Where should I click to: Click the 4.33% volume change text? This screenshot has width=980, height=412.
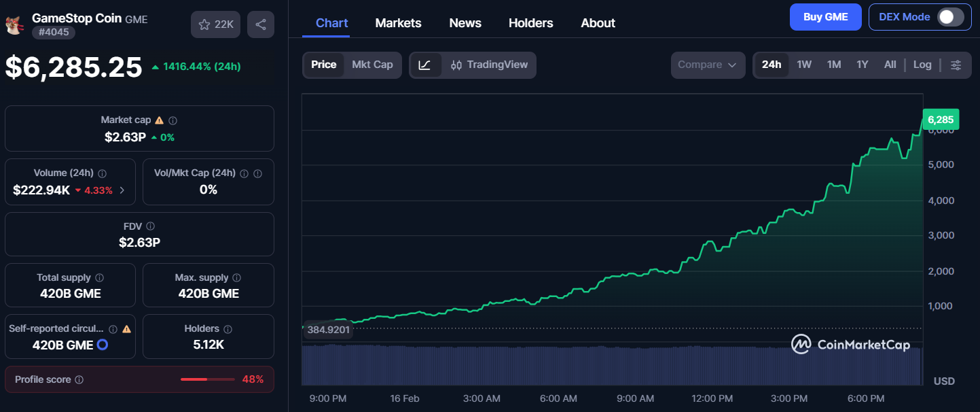[98, 190]
